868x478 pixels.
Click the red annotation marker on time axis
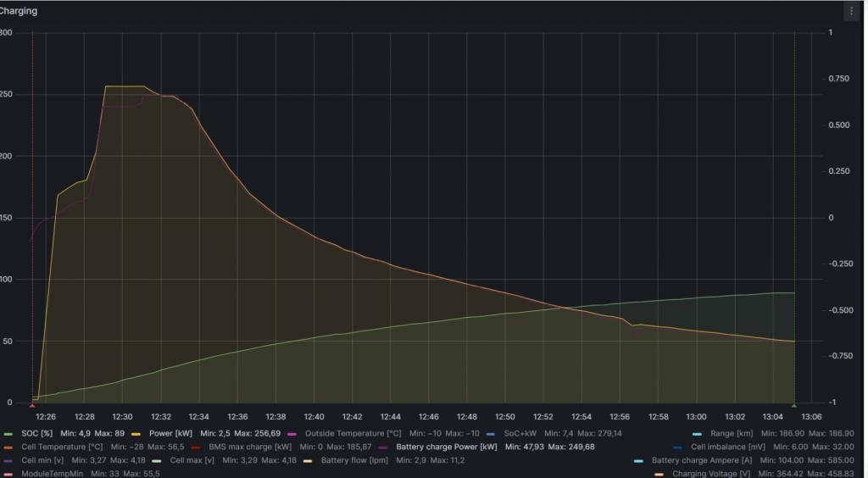point(32,405)
